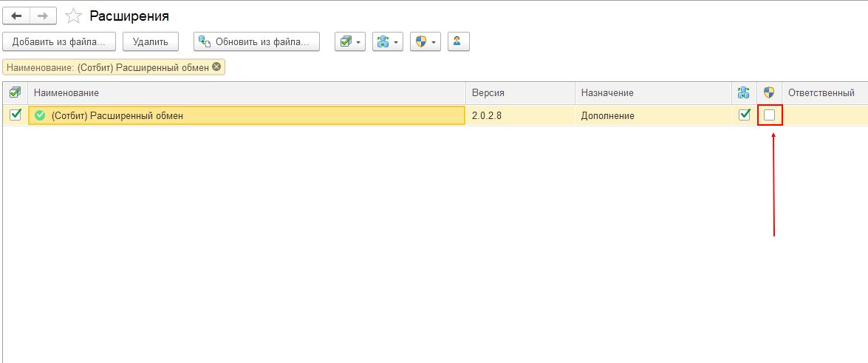
Task: Open the checkmarks dropdown in the toolbar
Action: click(x=350, y=42)
